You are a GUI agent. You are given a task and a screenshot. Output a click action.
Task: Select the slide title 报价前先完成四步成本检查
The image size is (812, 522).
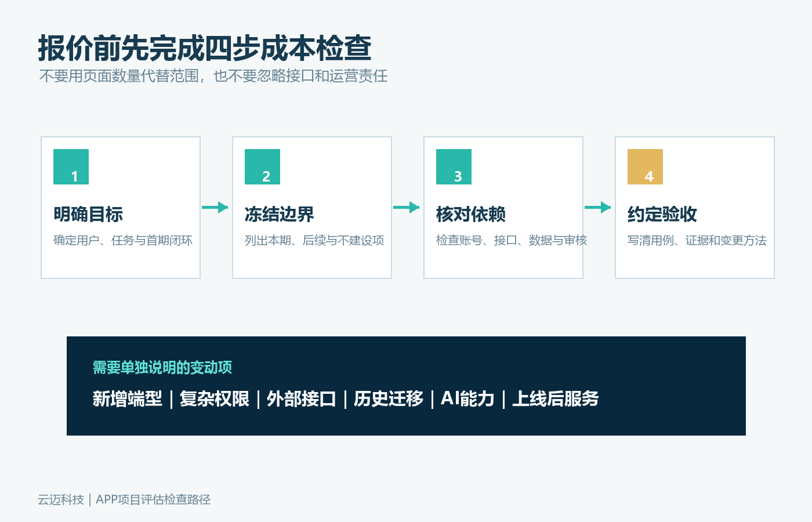205,48
